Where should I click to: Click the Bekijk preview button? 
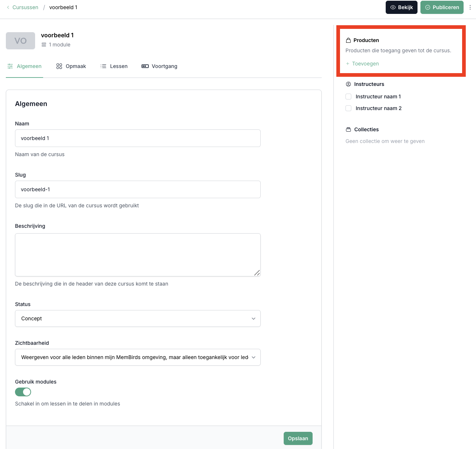click(401, 7)
